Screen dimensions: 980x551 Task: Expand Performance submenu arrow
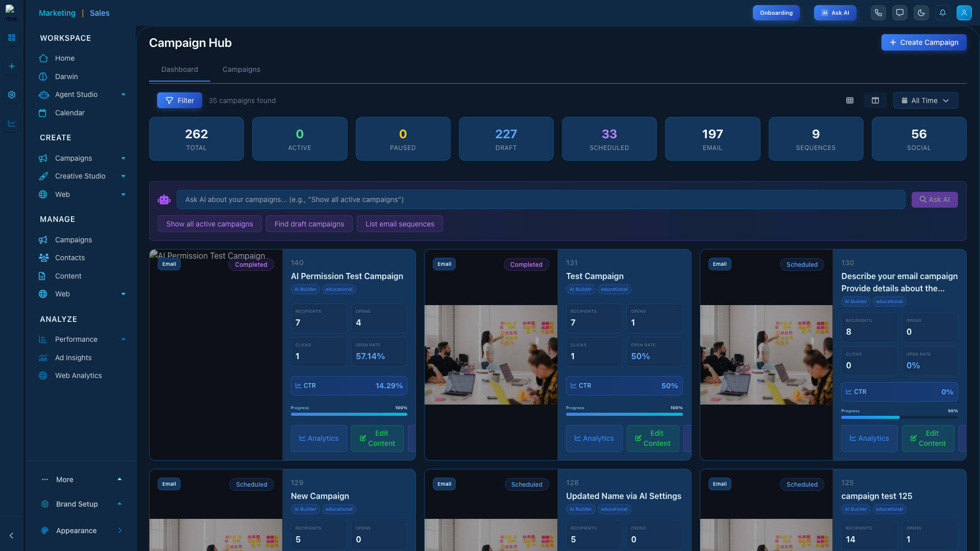click(x=123, y=339)
